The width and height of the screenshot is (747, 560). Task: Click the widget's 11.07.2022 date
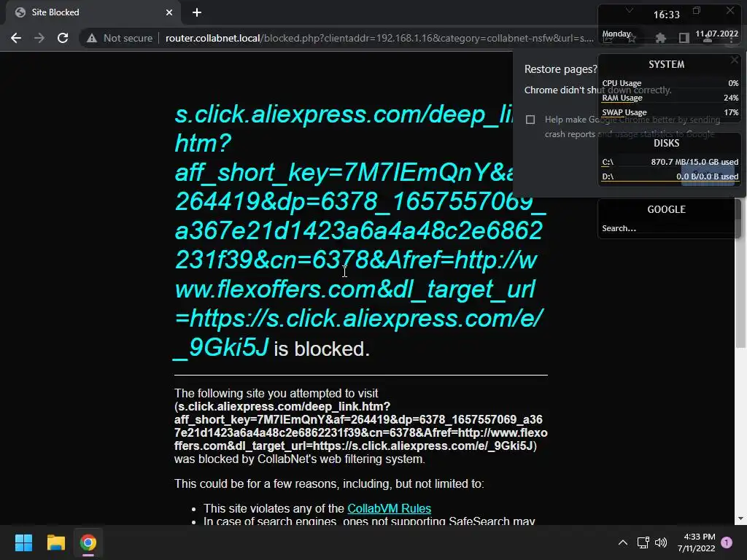tap(716, 34)
